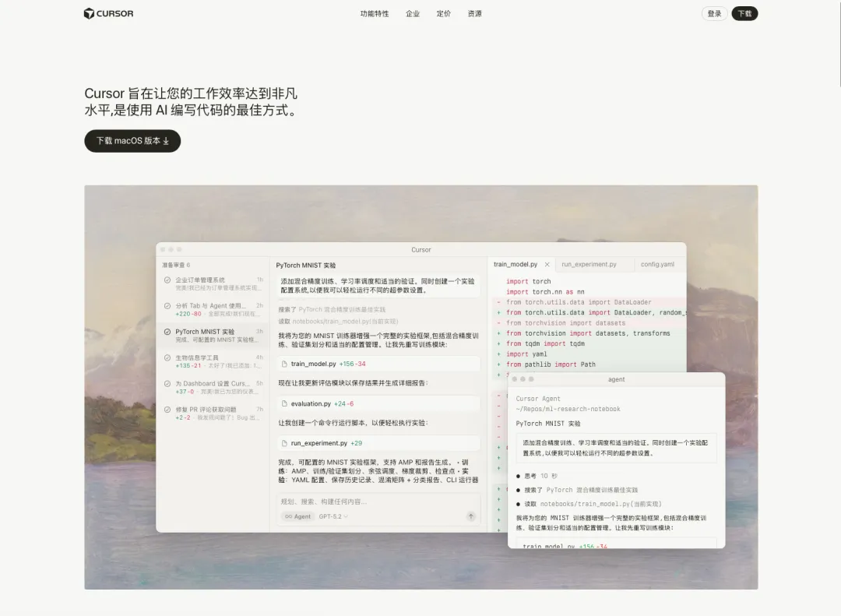Switch to the train_model.py editor tab
Image resolution: width=841 pixels, height=616 pixels.
point(516,265)
